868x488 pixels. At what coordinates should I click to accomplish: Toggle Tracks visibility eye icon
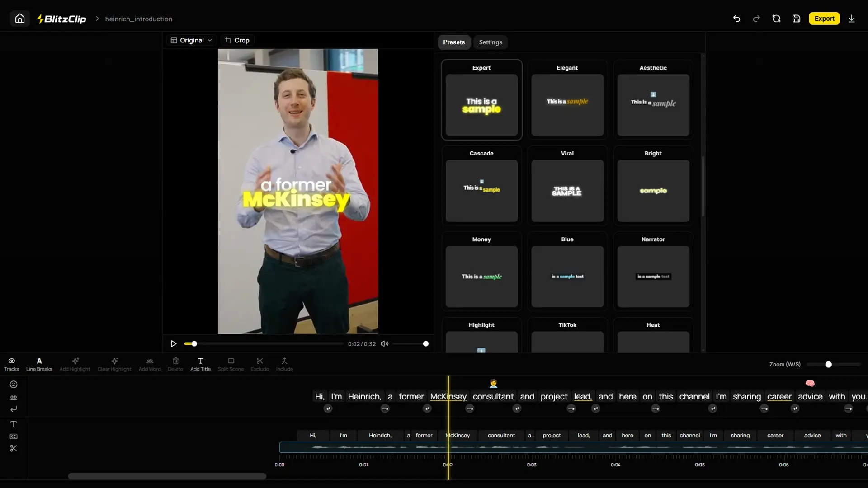click(12, 364)
